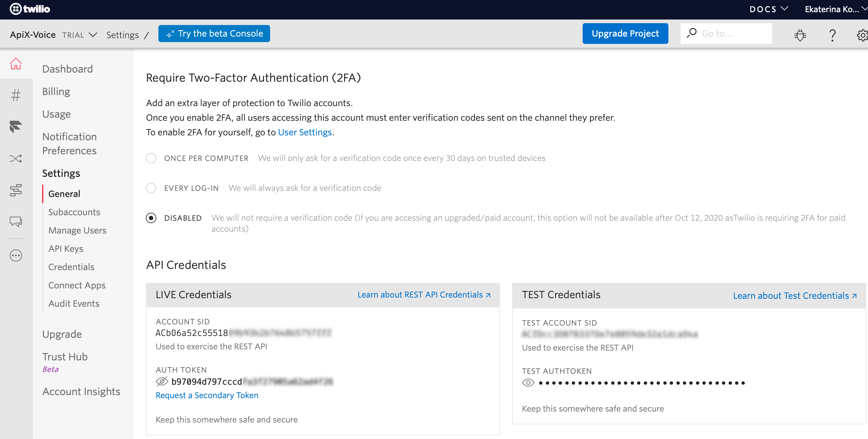Image resolution: width=868 pixels, height=439 pixels.
Task: Click the Twilio logo
Action: point(30,9)
